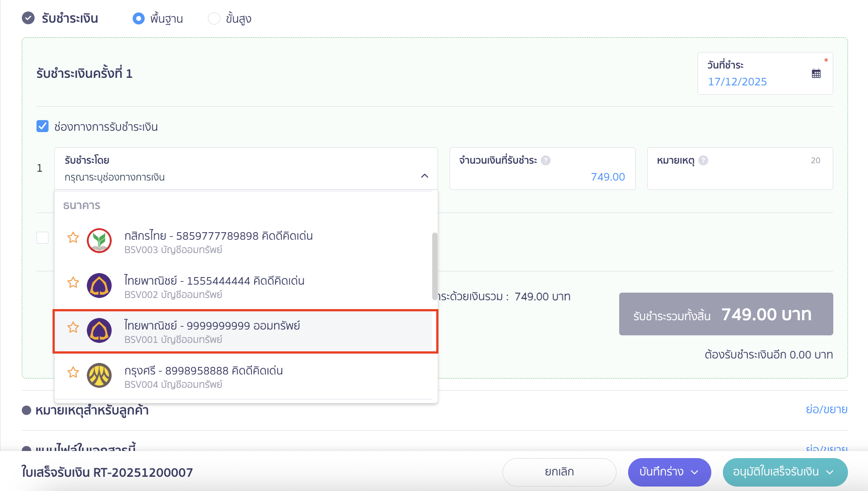Uncheck ช่องทางการรับชำระเงิน checkbox
This screenshot has height=491, width=868.
tap(43, 127)
